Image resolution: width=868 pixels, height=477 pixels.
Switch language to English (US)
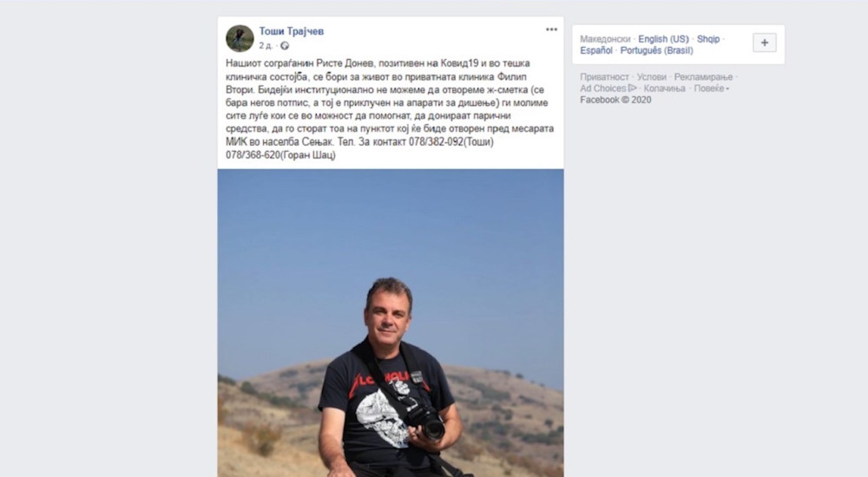coord(663,39)
